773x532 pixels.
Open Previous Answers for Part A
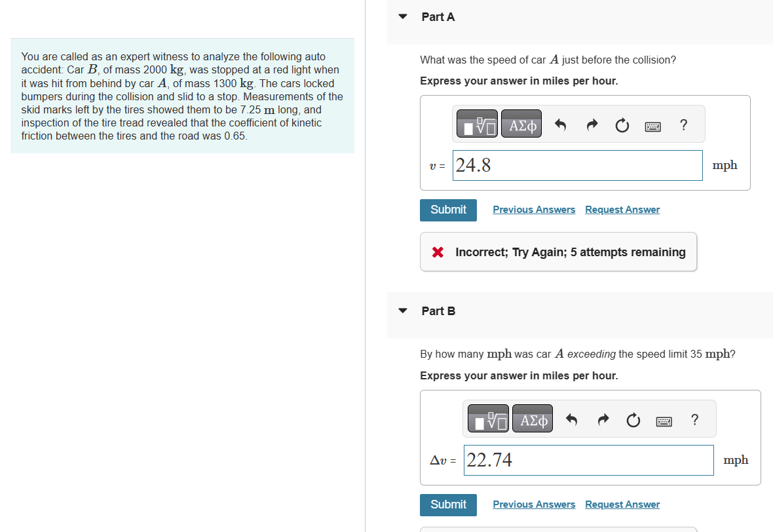click(534, 209)
